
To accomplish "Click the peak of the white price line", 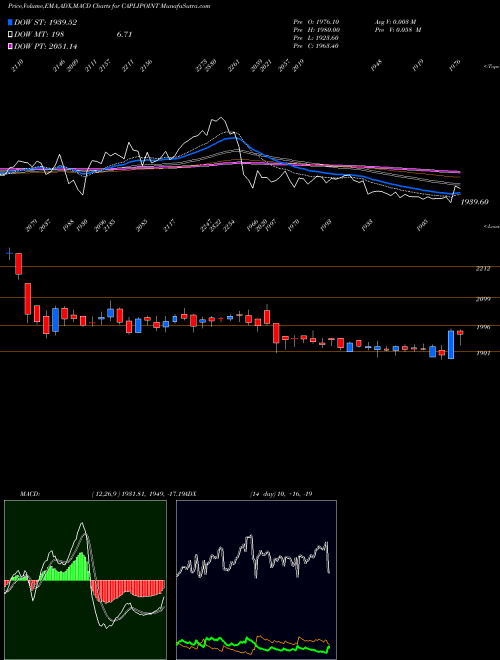I will tap(221, 119).
